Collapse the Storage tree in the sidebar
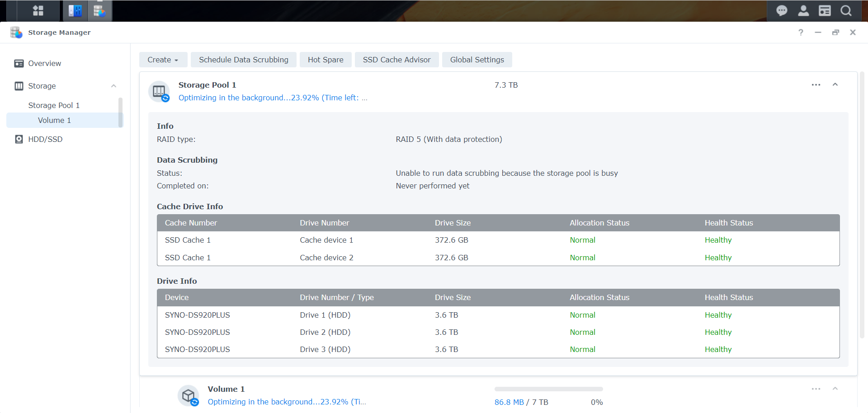868x413 pixels. tap(113, 86)
